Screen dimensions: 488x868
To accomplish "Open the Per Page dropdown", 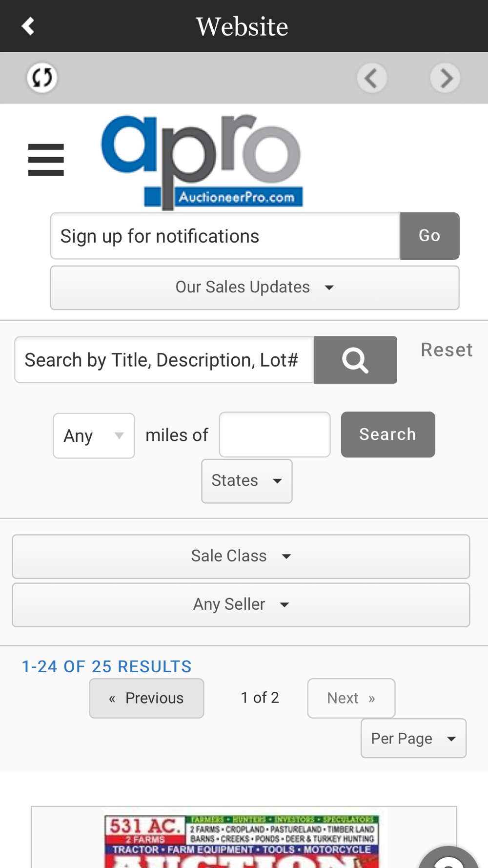I will pos(413,738).
